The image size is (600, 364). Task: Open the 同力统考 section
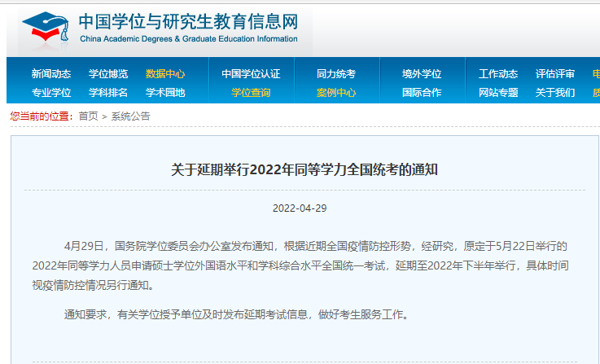click(x=336, y=74)
